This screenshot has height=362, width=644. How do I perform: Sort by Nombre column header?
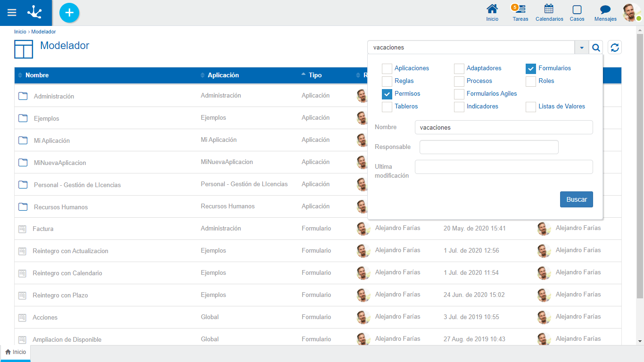37,75
